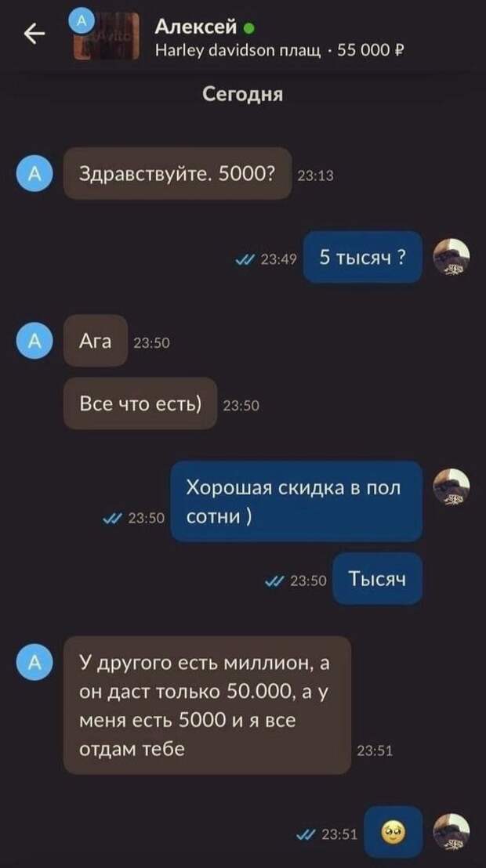Open the Harley Davidson listing thumbnail
This screenshot has width=486, height=868.
(x=107, y=36)
